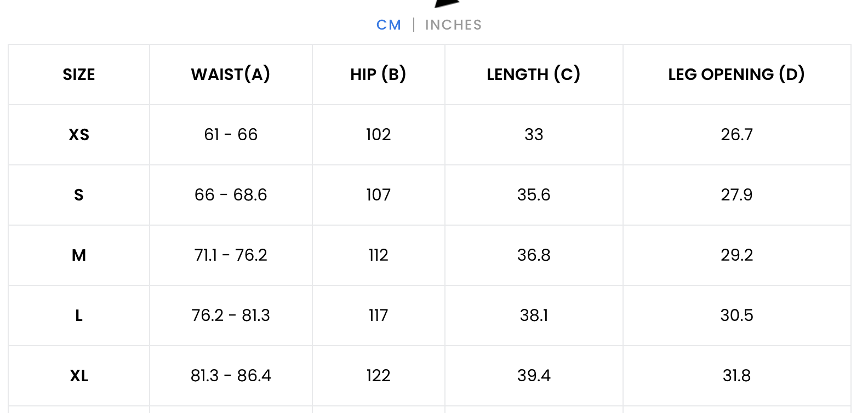Image resolution: width=868 pixels, height=413 pixels.
Task: Click waist value 61 - 66
Action: pos(231,135)
